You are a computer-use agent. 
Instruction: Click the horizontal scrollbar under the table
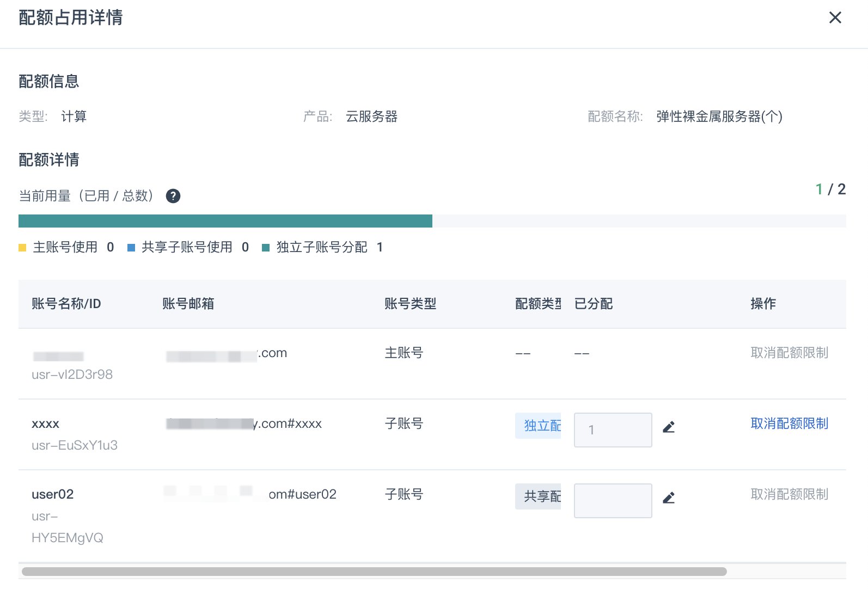click(x=374, y=572)
